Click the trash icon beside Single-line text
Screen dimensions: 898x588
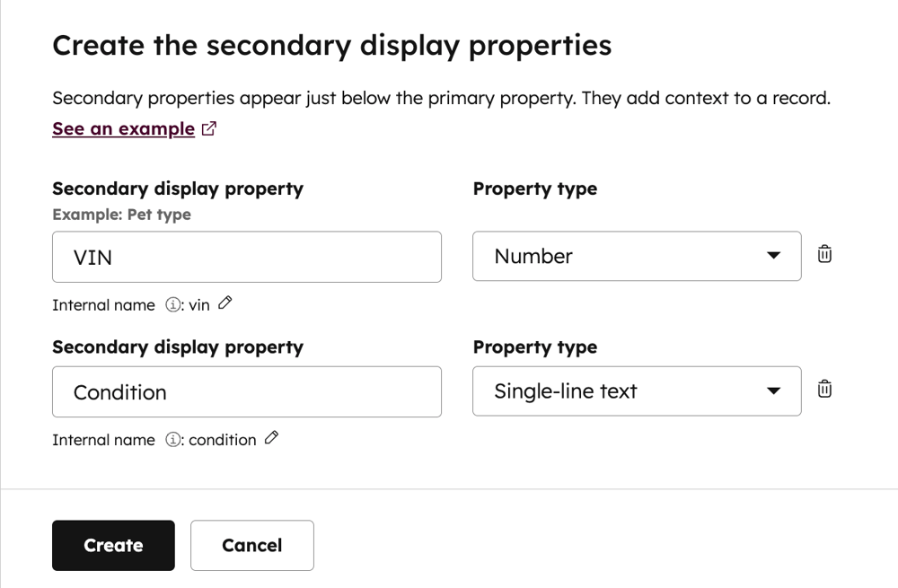pos(824,390)
